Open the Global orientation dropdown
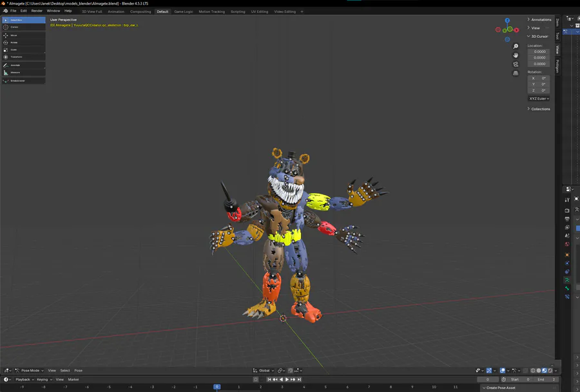The image size is (580, 392). click(x=264, y=370)
